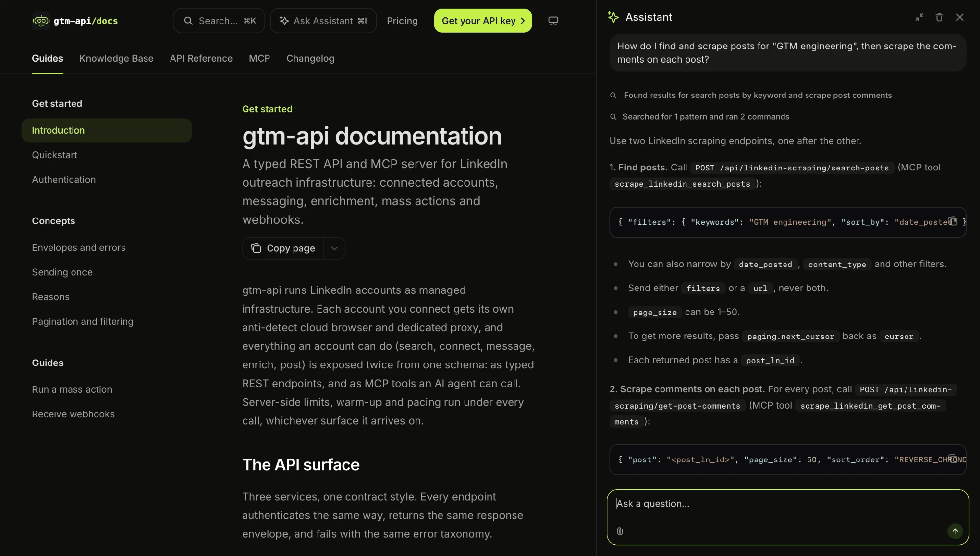Collapse the Assistant panel size
This screenshot has width=980, height=556.
[x=919, y=17]
